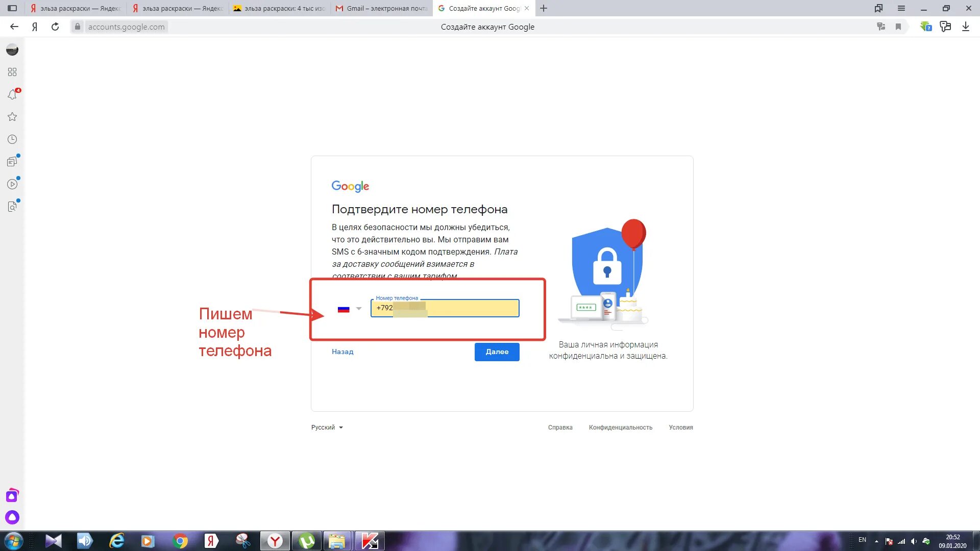The width and height of the screenshot is (980, 551).
Task: Click the Далее button to proceed
Action: point(497,351)
